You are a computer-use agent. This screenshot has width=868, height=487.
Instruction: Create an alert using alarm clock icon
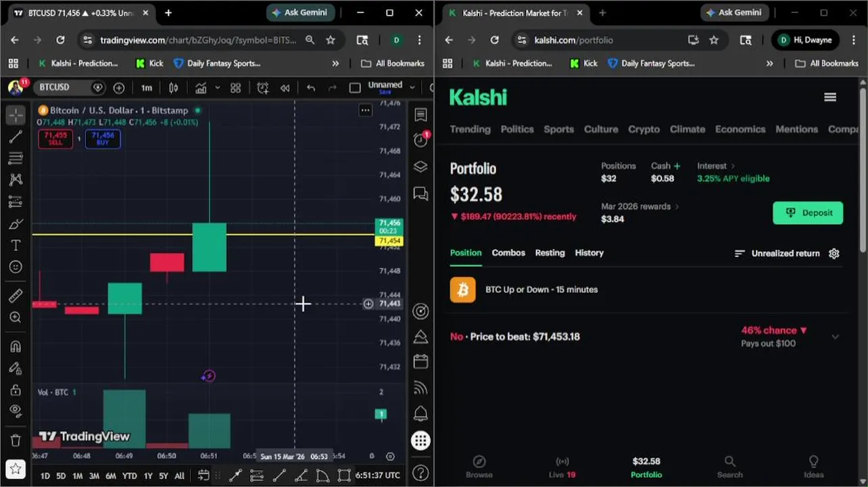[263, 87]
